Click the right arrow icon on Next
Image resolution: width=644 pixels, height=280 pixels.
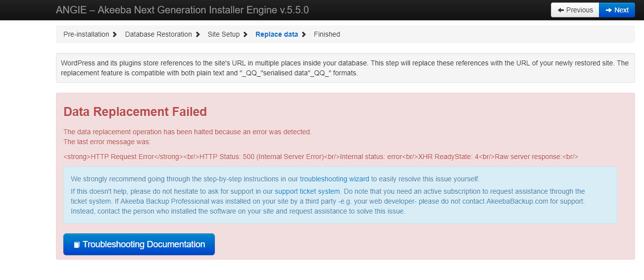click(x=609, y=10)
